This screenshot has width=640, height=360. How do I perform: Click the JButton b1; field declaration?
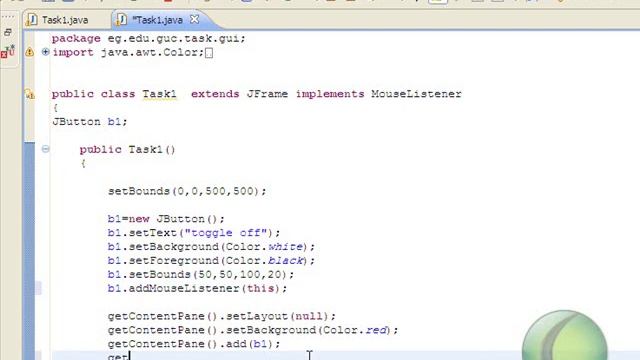click(89, 122)
